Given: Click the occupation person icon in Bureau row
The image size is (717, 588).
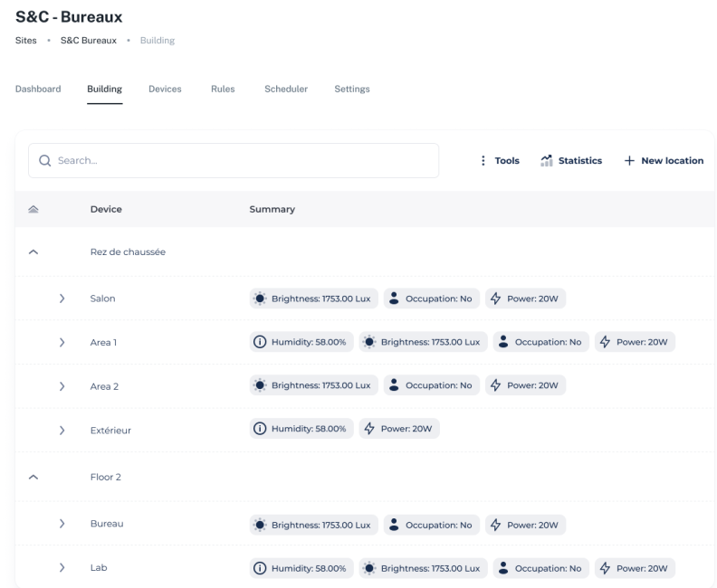Looking at the screenshot, I should (x=394, y=525).
